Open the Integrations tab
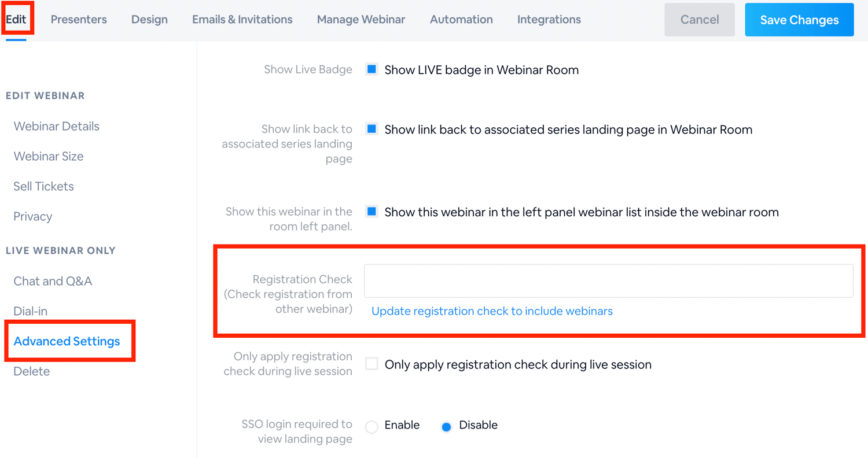The height and width of the screenshot is (458, 868). pyautogui.click(x=548, y=19)
